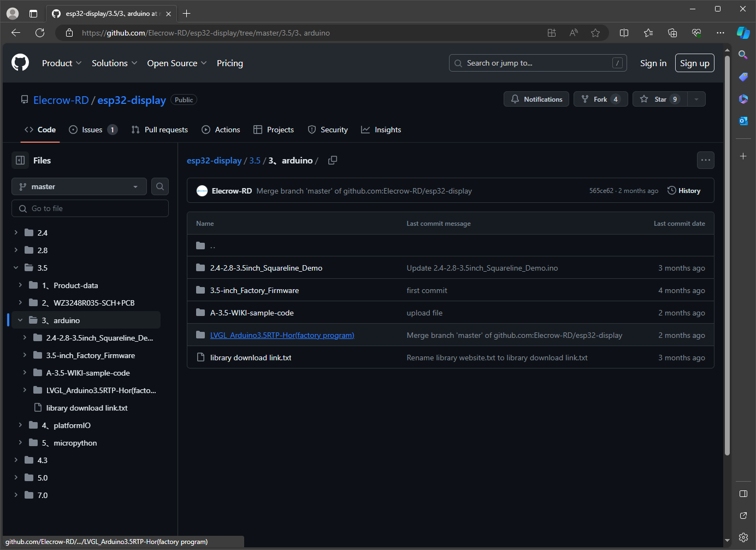Open a new browser tab

tap(187, 13)
